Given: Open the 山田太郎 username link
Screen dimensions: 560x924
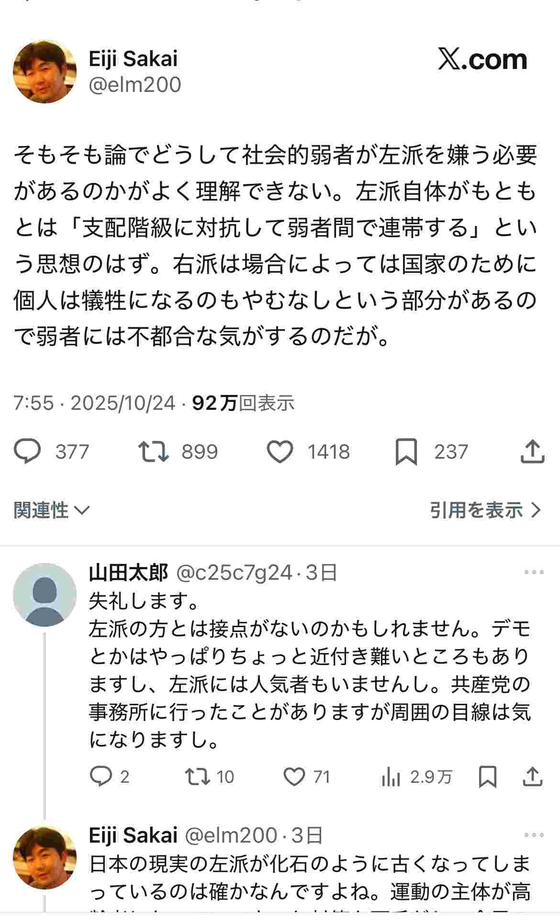Looking at the screenshot, I should pos(128,572).
